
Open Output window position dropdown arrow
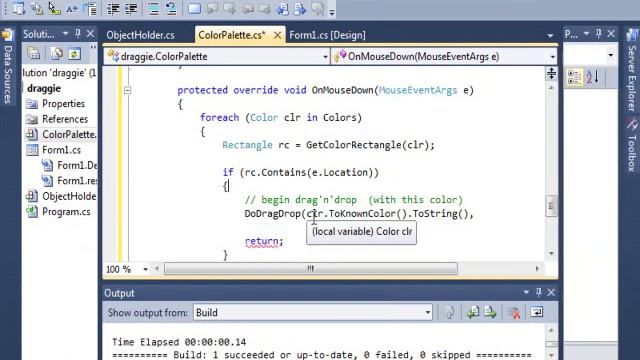[x=526, y=292]
